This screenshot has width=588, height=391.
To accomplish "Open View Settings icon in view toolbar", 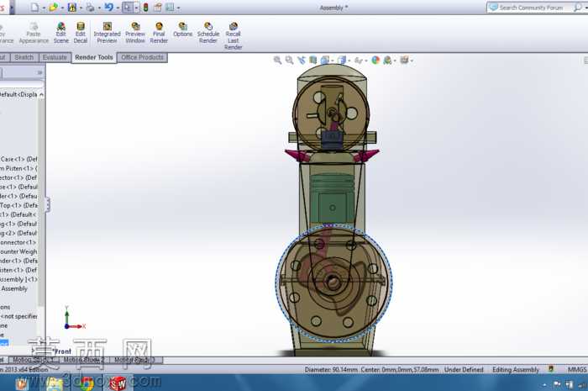I will pyautogui.click(x=404, y=60).
